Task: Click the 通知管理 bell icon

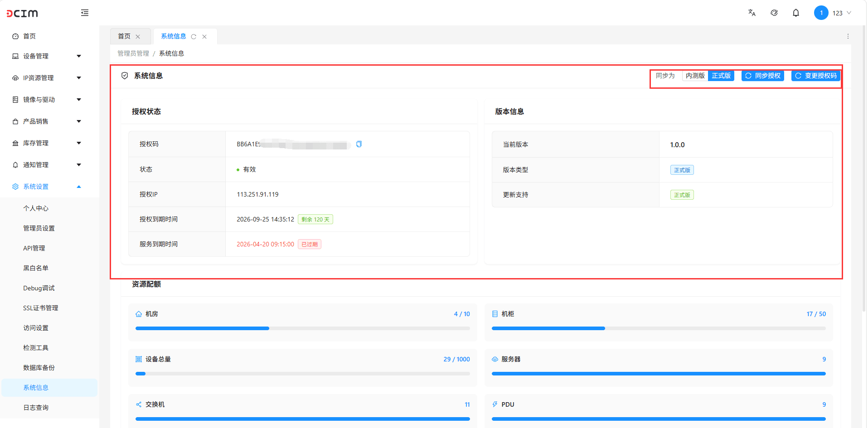Action: coord(15,165)
